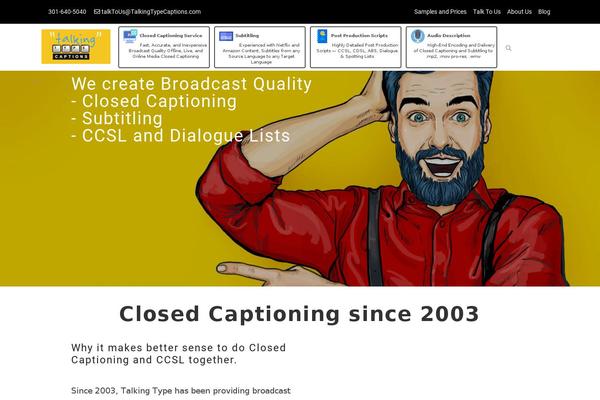Screen dimensions: 600x400
Task: Click '- Closed Captioning' banner line
Action: pos(154,101)
